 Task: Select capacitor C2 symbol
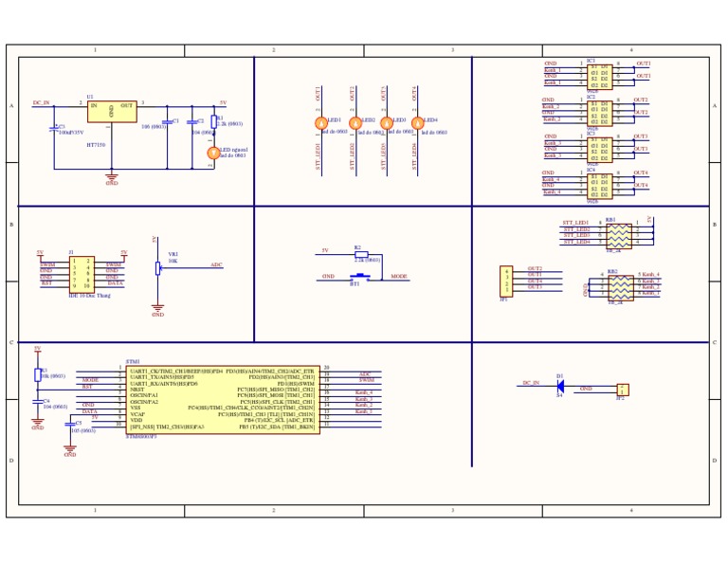[191, 122]
